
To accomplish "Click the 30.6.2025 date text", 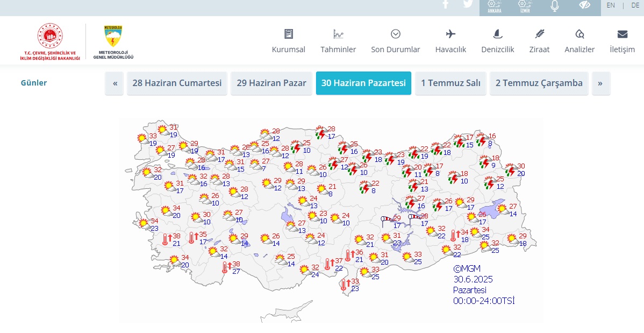I will [473, 280].
